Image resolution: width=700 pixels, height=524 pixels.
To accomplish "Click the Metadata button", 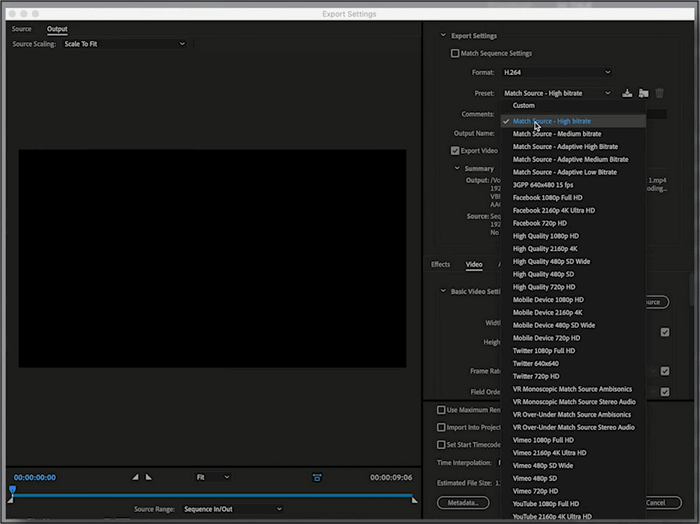I will pyautogui.click(x=461, y=503).
